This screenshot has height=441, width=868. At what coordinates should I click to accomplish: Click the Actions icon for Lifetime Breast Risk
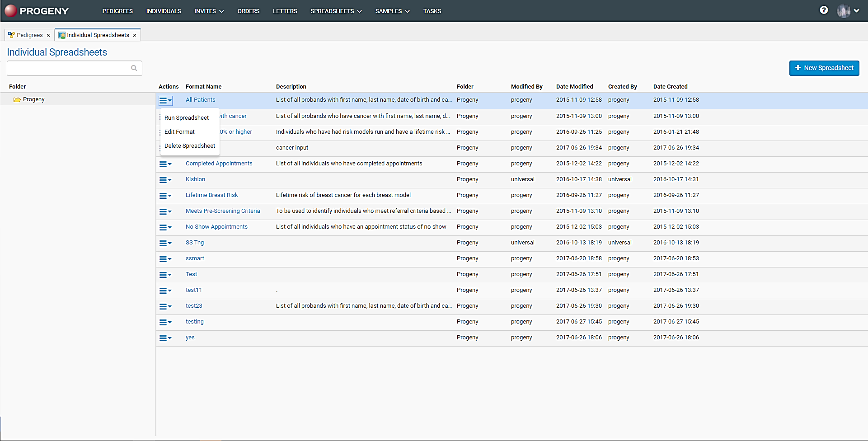165,196
